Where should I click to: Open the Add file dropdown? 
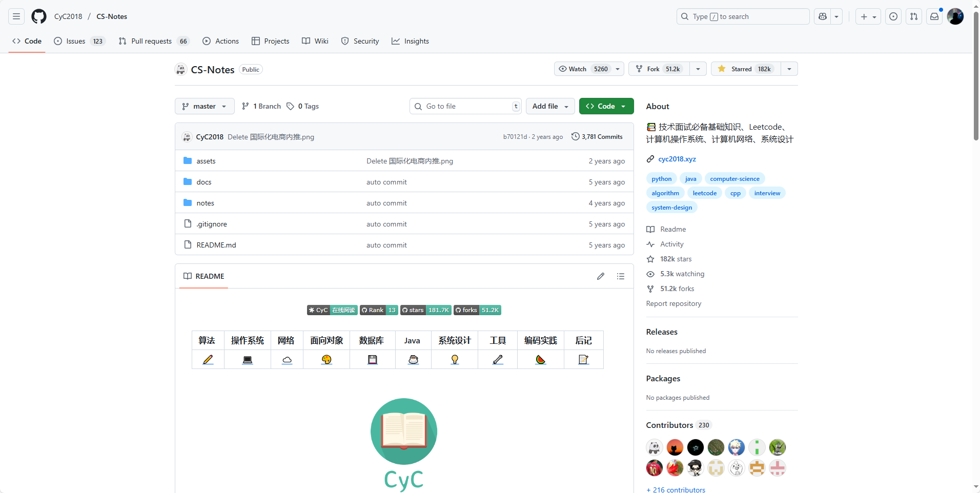point(550,106)
